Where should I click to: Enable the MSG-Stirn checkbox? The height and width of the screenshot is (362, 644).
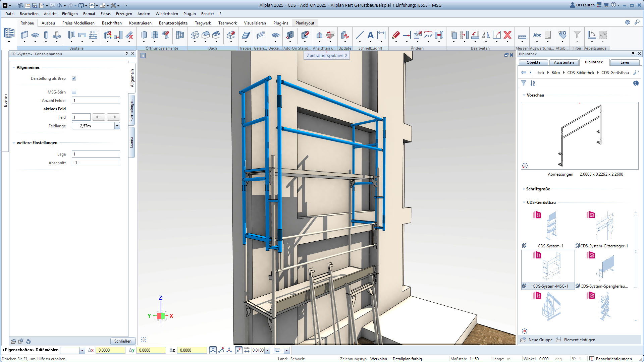click(x=74, y=92)
